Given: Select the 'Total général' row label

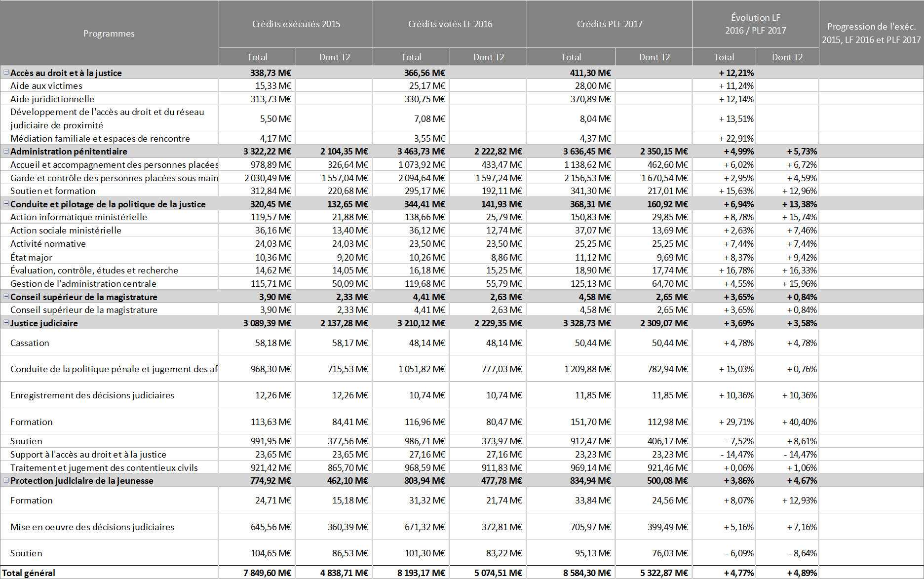Looking at the screenshot, I should pos(29,573).
